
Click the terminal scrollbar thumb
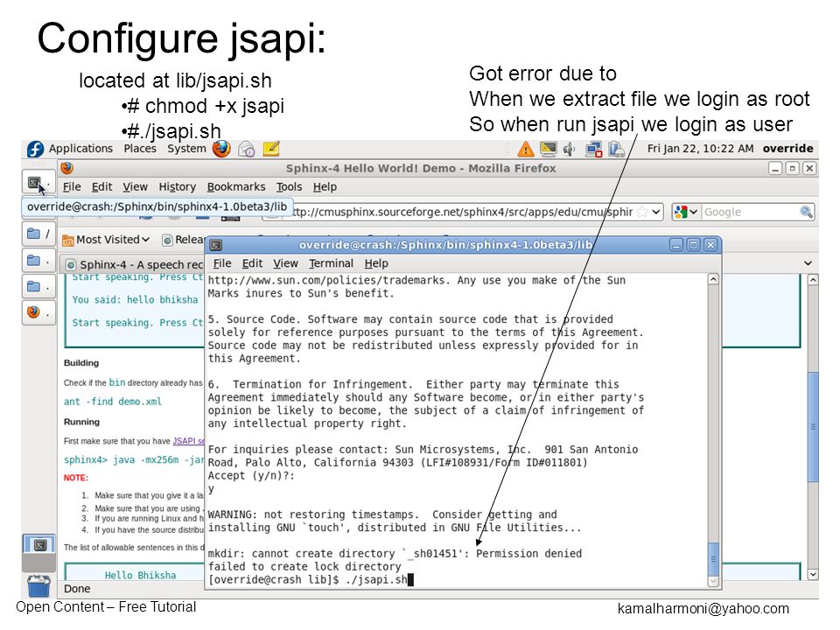(x=713, y=559)
